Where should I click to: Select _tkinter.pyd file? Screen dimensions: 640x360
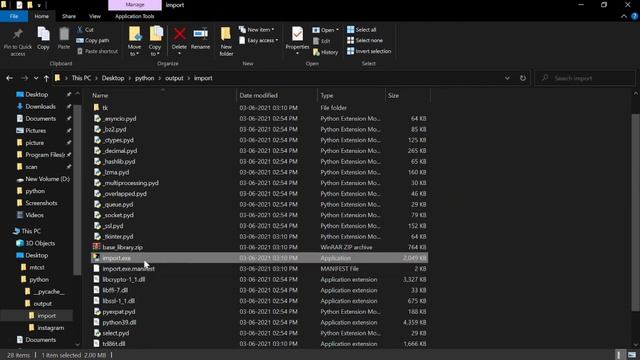[x=118, y=236]
